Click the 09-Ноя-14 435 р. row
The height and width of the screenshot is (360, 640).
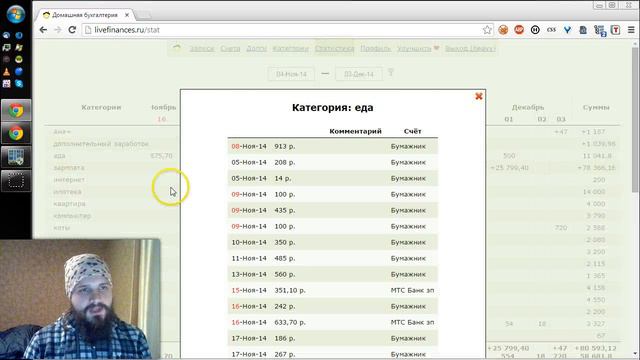click(x=333, y=210)
